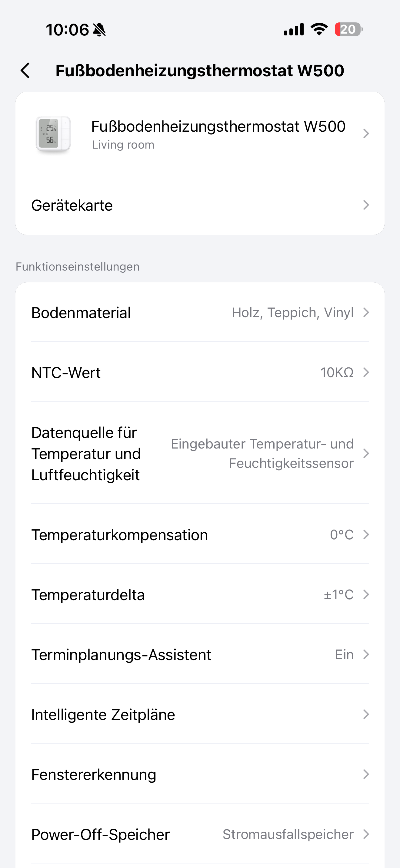Change Power-Off-Speicher Stromausfallspeicher option
Viewport: 400px width, 868px height.
click(x=200, y=835)
